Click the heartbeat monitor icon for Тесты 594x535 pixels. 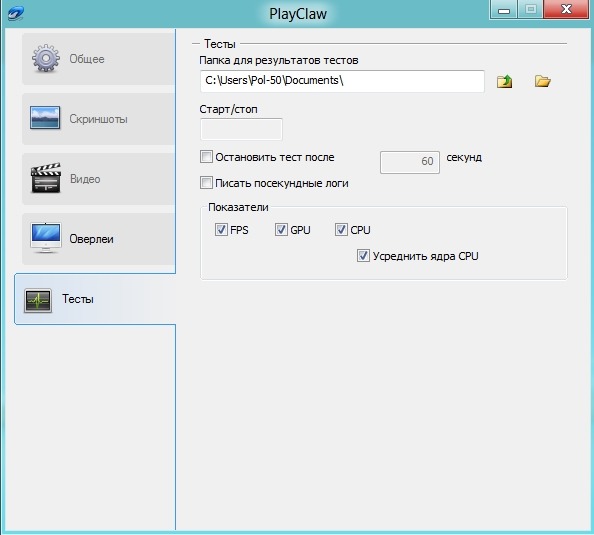(38, 301)
